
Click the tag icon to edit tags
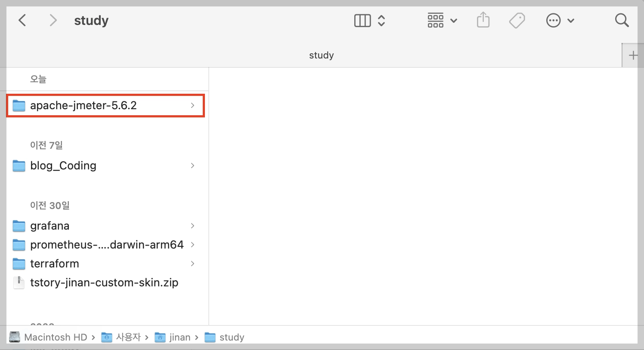[x=517, y=20]
